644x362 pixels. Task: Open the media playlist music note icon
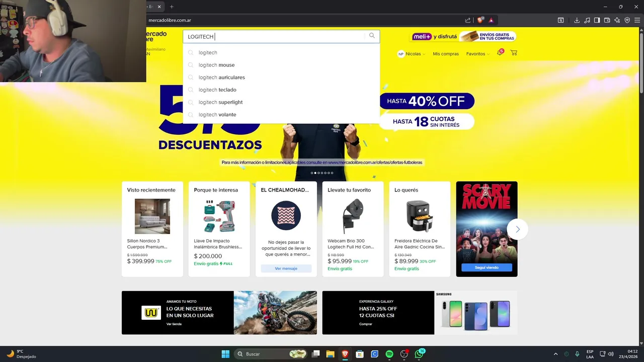click(587, 20)
